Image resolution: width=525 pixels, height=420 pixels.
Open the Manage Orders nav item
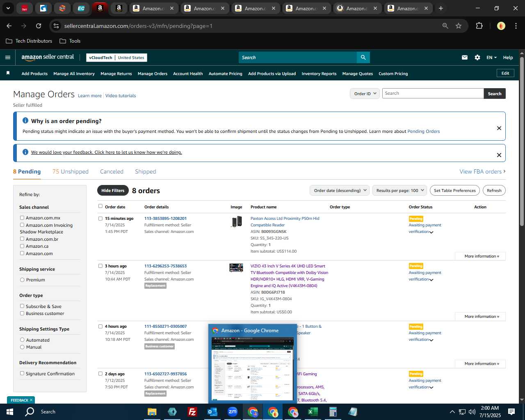(153, 73)
